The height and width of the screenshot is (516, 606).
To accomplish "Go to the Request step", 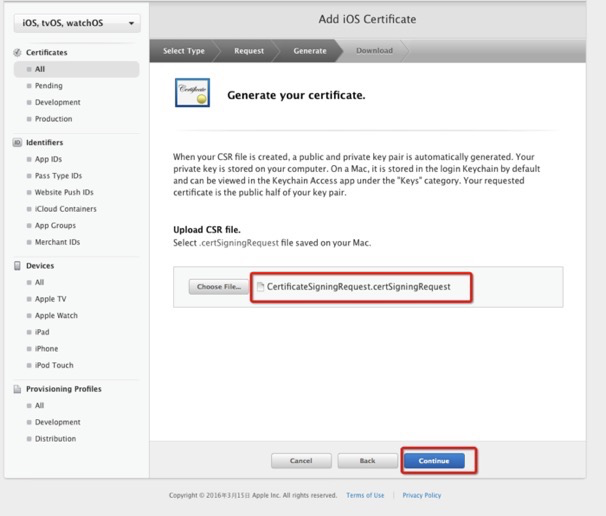I will coord(249,50).
